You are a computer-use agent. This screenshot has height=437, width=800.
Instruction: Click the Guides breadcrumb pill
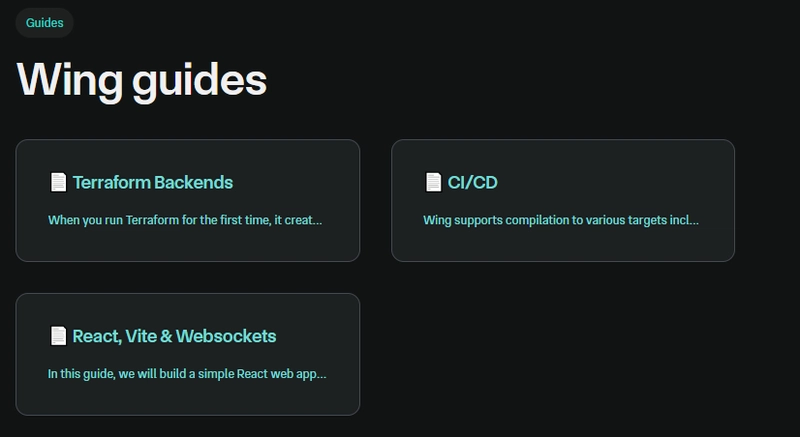point(44,23)
